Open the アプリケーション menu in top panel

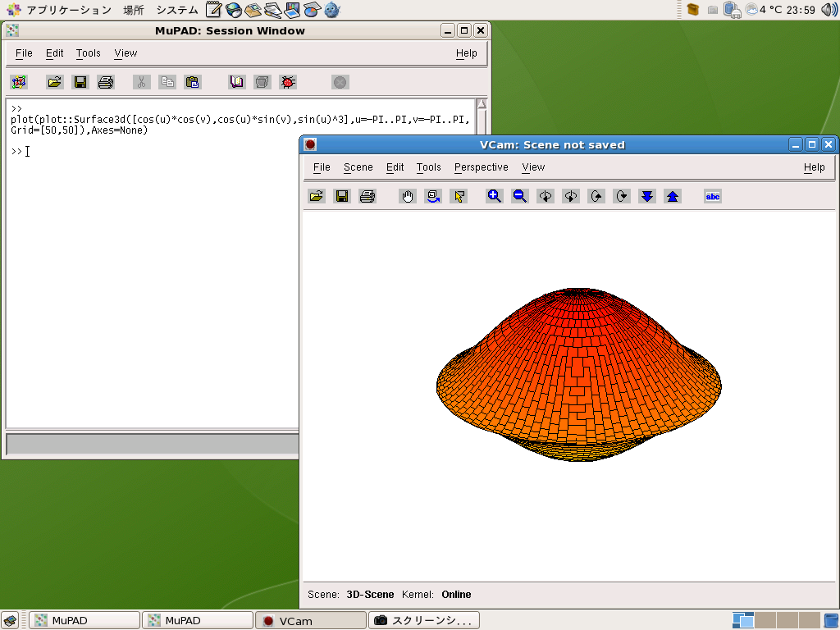(68, 10)
